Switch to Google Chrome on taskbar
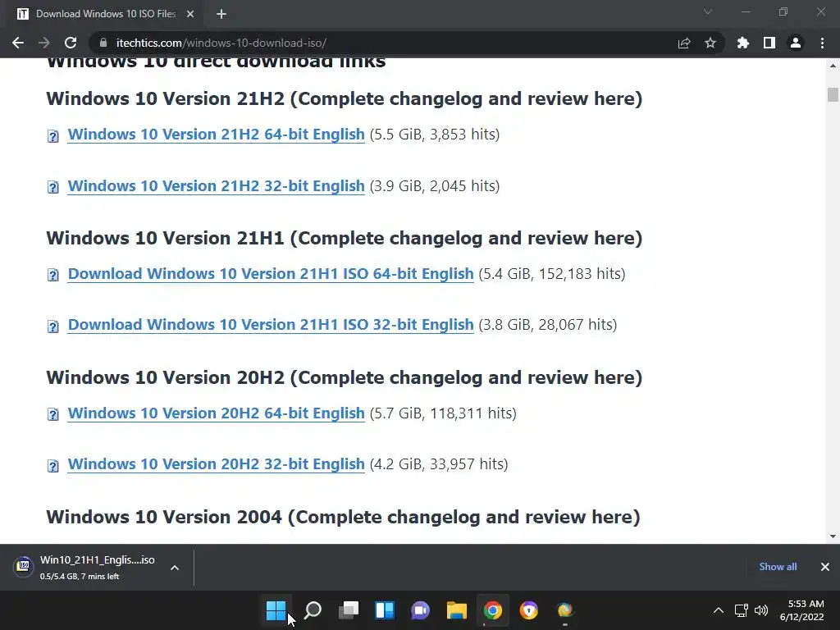This screenshot has width=840, height=630. pos(492,610)
